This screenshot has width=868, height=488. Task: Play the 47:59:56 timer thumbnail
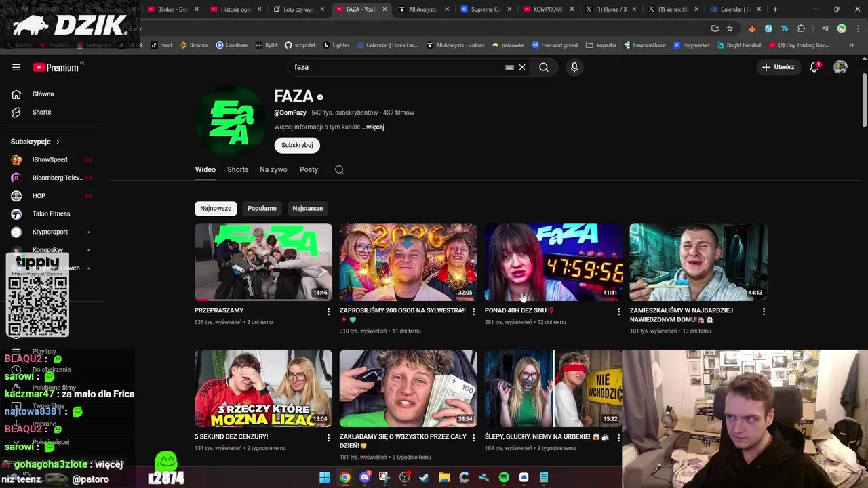tap(553, 262)
